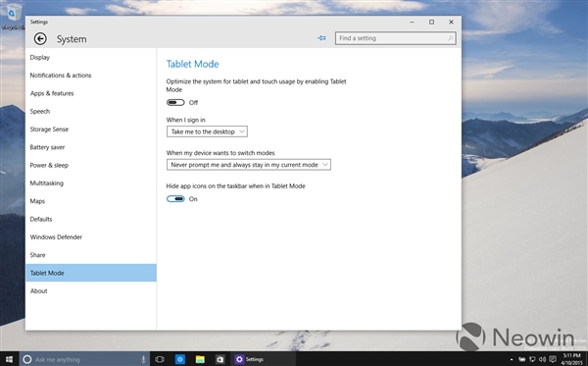Open the Action Center notification icon
588x366 pixels.
(x=553, y=359)
